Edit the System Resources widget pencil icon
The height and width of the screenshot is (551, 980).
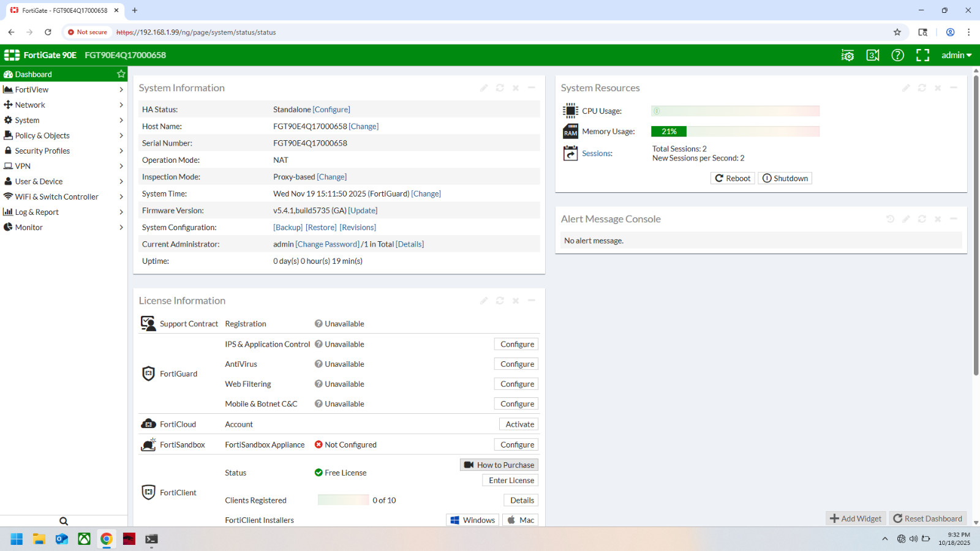[x=906, y=88]
